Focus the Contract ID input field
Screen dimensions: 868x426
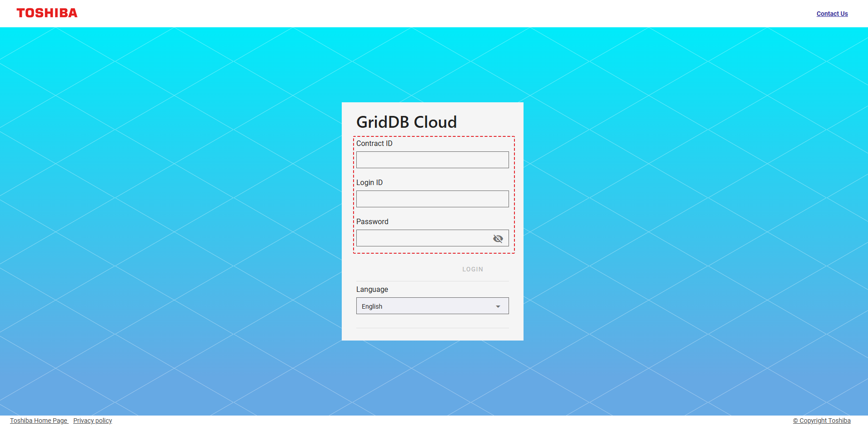(x=432, y=160)
